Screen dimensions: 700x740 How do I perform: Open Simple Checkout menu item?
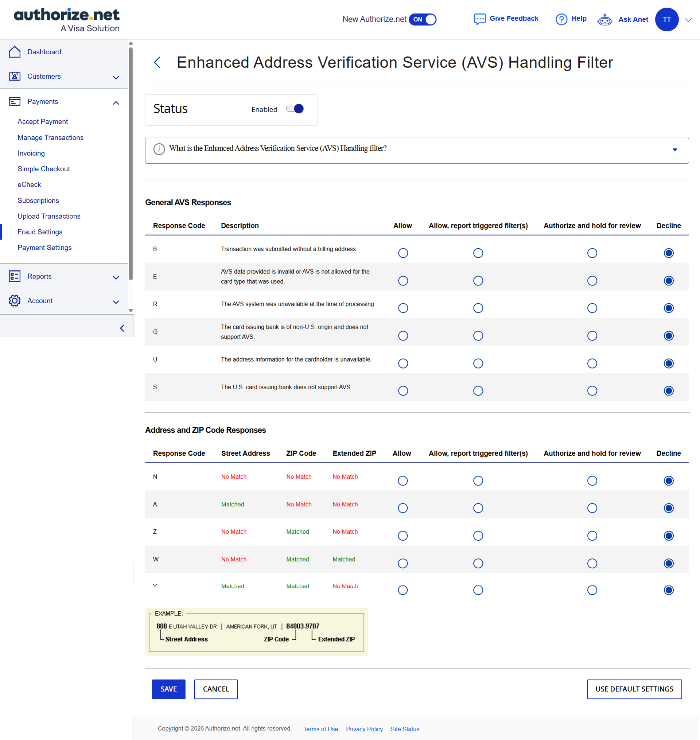coord(44,169)
